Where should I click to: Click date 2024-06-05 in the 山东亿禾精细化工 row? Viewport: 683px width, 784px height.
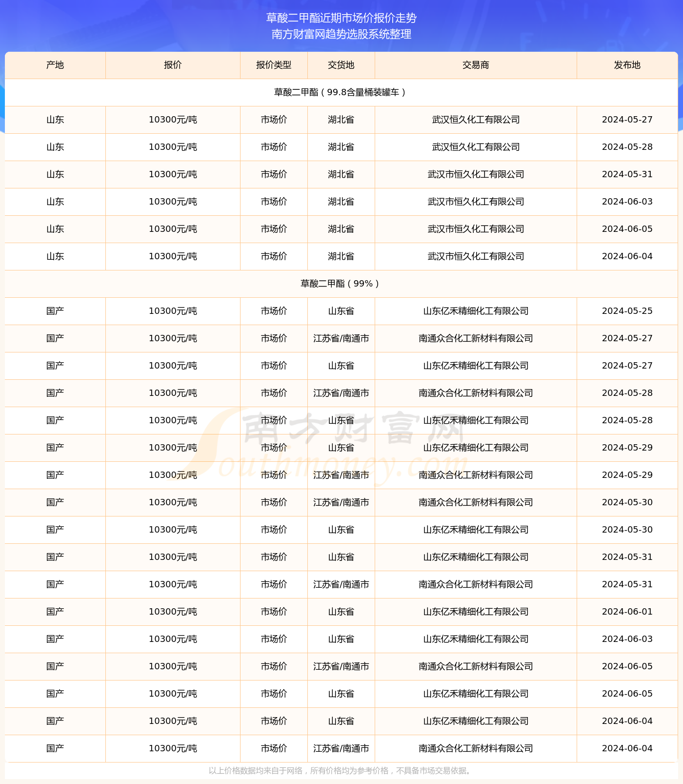pos(627,694)
